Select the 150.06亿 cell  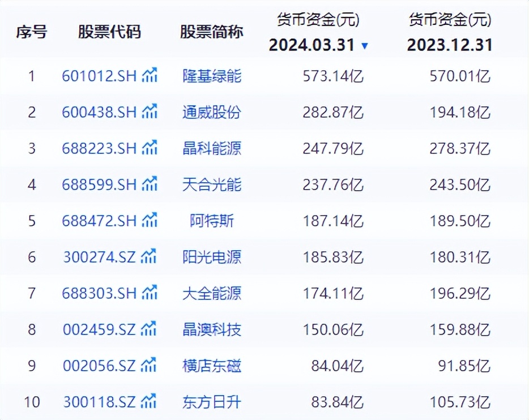click(x=333, y=329)
